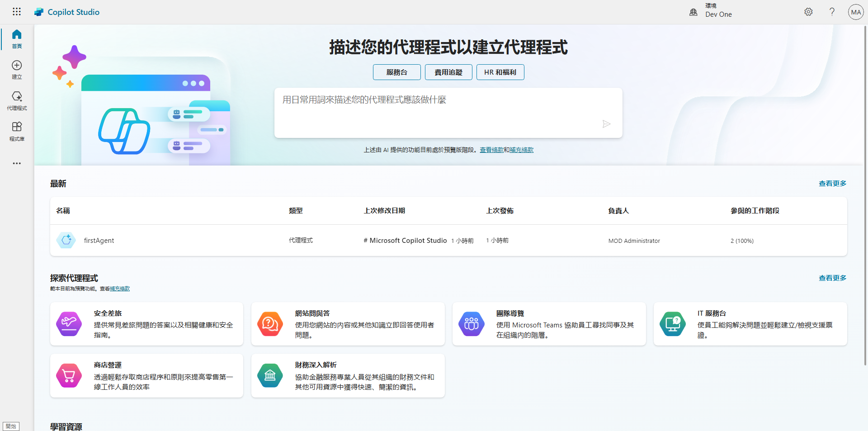Click the send arrow in description box
The height and width of the screenshot is (431, 868).
click(607, 124)
